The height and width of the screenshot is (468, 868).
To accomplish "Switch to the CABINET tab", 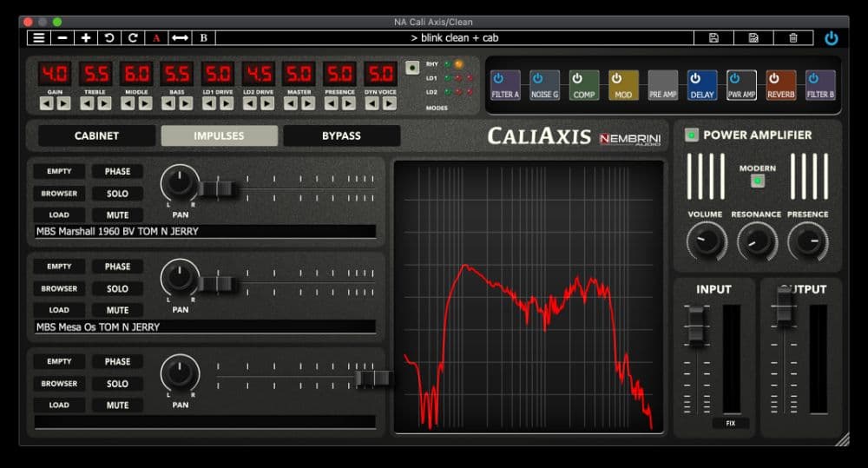I will pos(96,135).
